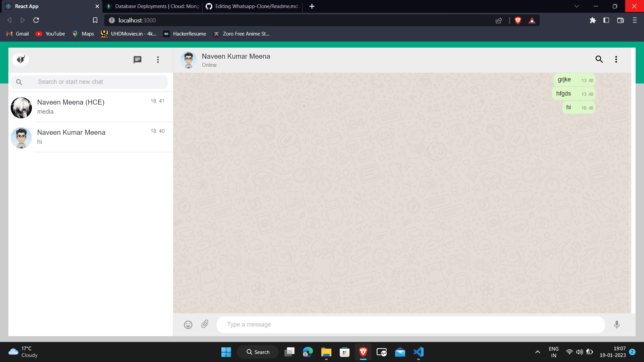Click your profile avatar in sidebar
644x362 pixels.
(20, 60)
